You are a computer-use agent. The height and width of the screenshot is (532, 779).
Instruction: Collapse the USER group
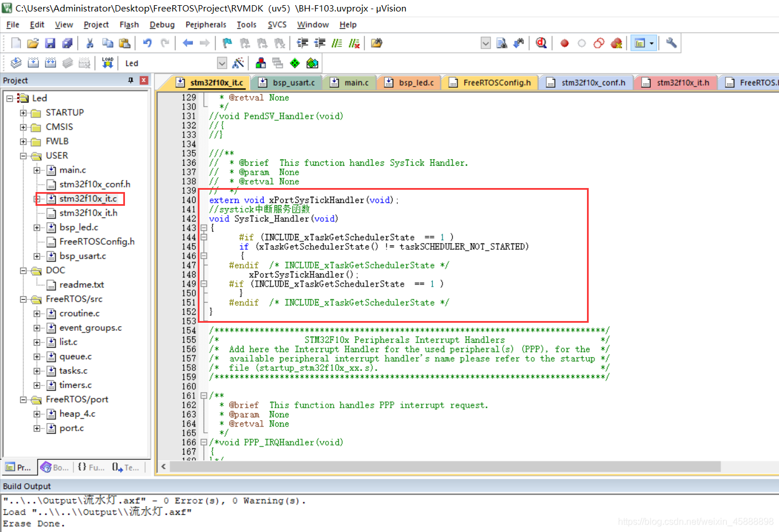click(24, 156)
